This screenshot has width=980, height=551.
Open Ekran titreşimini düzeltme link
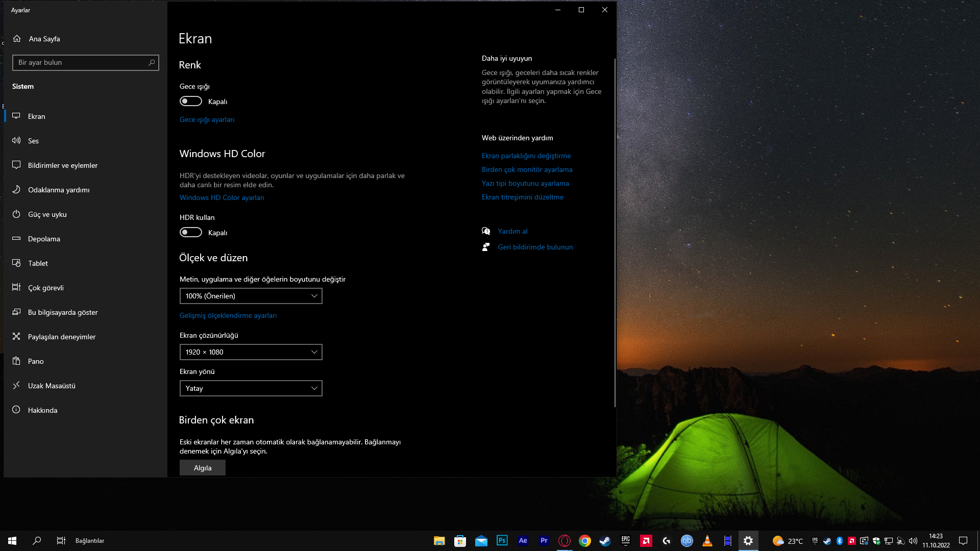pyautogui.click(x=523, y=197)
